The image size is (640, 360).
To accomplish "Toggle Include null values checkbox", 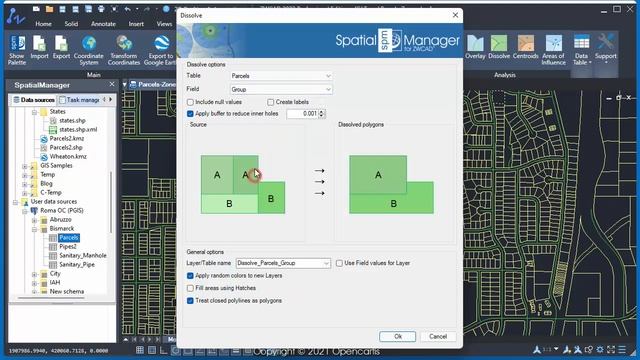I will (190, 102).
